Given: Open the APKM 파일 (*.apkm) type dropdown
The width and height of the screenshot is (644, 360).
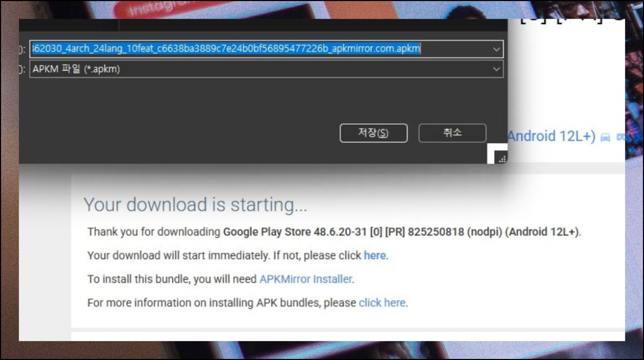Looking at the screenshot, I should point(267,69).
